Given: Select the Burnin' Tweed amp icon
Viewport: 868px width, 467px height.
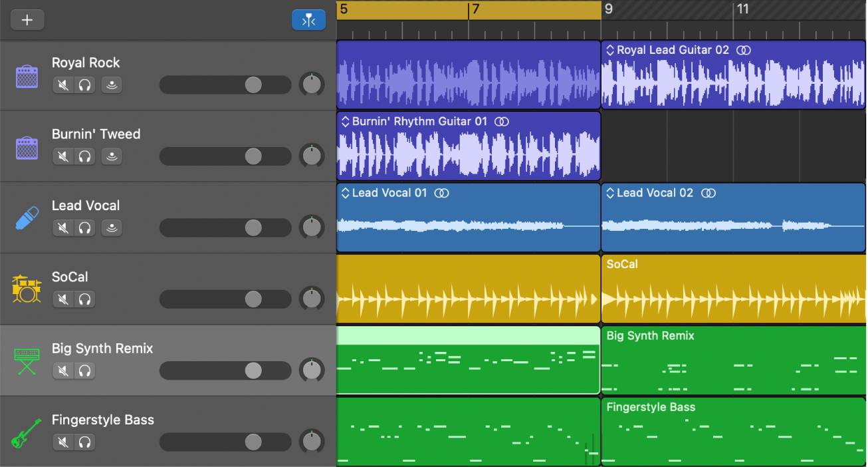Looking at the screenshot, I should point(27,147).
